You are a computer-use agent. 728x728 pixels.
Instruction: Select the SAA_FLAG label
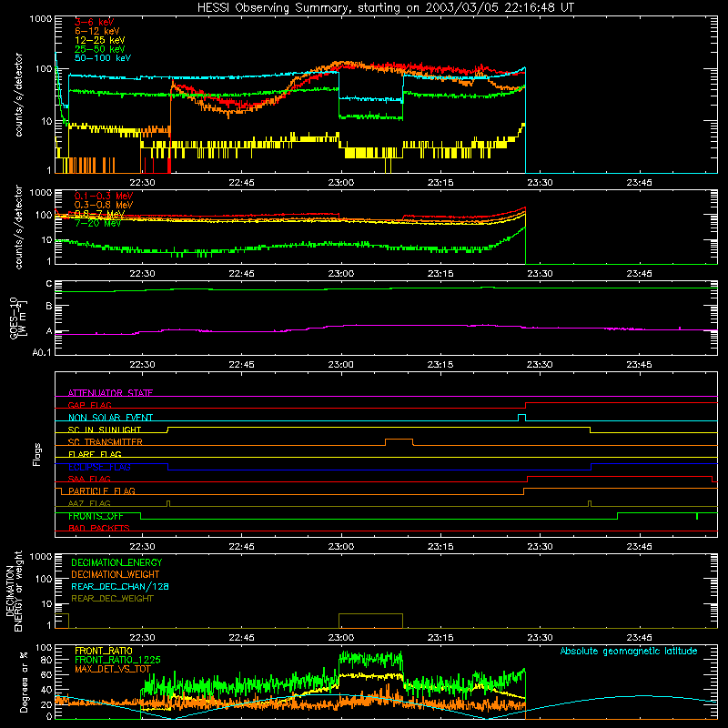click(x=89, y=479)
